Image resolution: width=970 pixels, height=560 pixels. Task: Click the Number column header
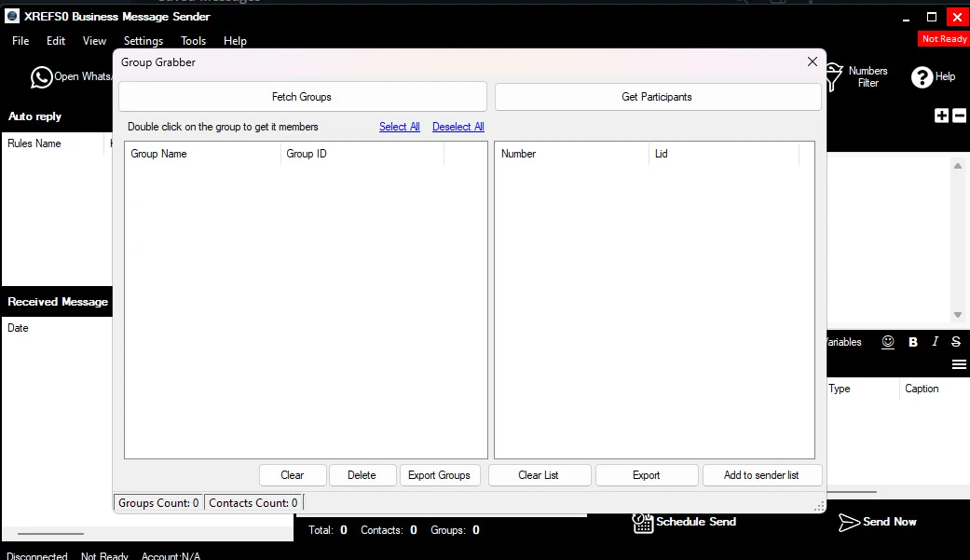571,154
